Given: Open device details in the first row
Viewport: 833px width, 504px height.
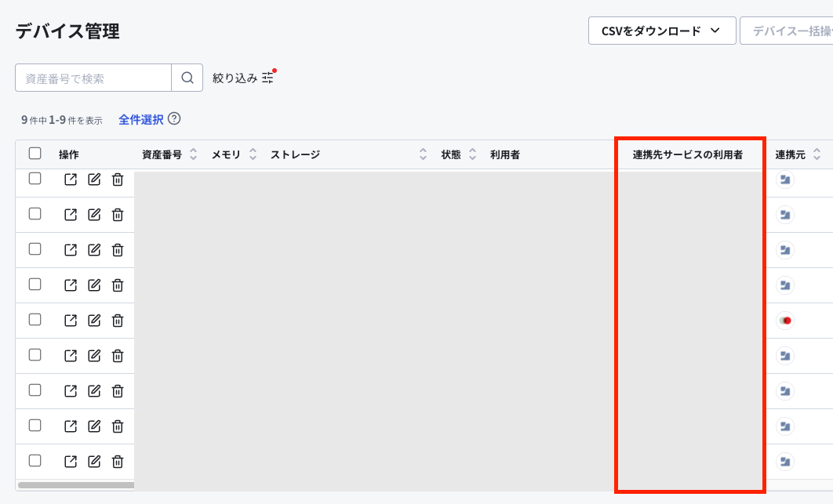Looking at the screenshot, I should (71, 179).
